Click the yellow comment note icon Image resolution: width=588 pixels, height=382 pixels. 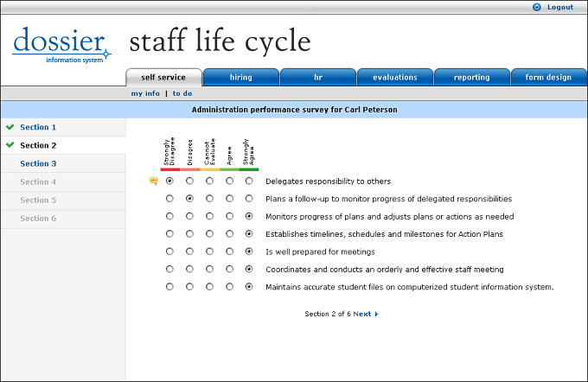pos(153,181)
